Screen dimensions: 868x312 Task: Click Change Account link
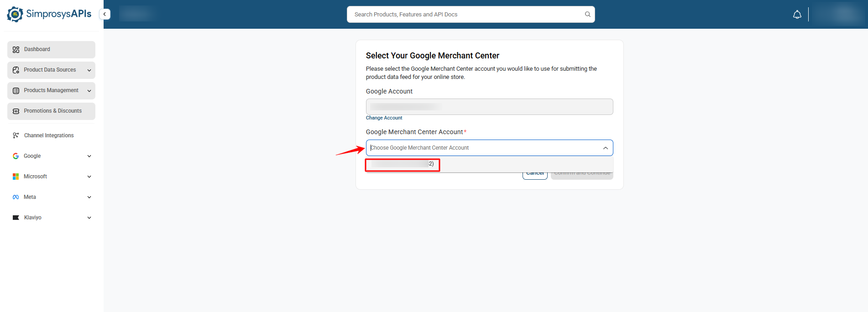pos(384,118)
